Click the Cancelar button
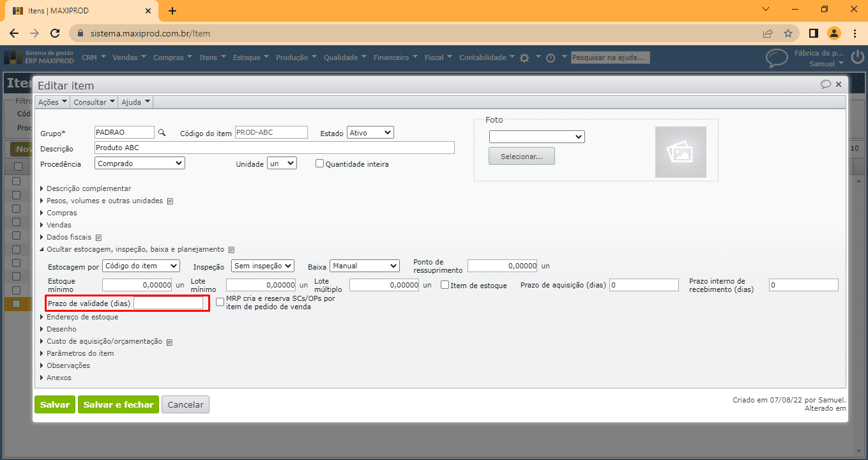The image size is (868, 460). coord(185,404)
